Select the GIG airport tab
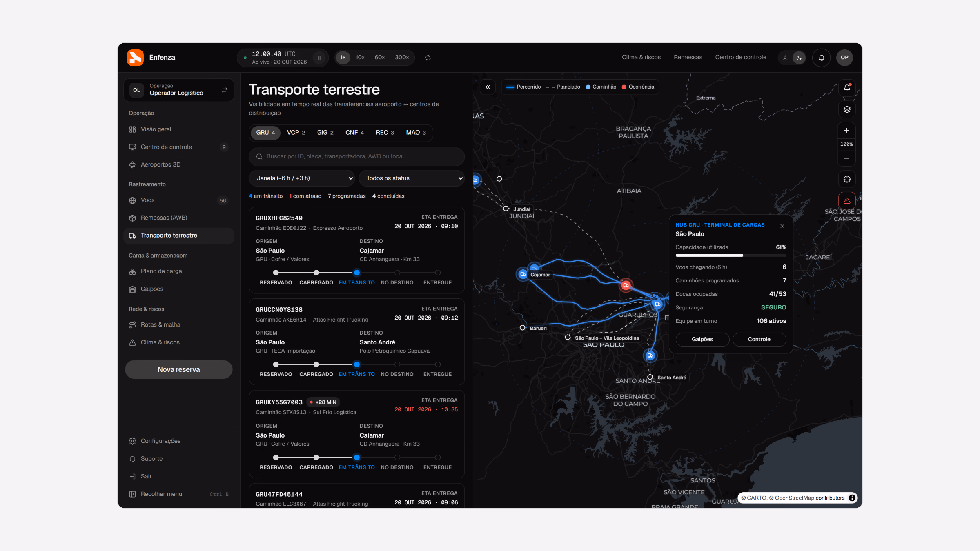The height and width of the screenshot is (551, 980). coord(325,133)
